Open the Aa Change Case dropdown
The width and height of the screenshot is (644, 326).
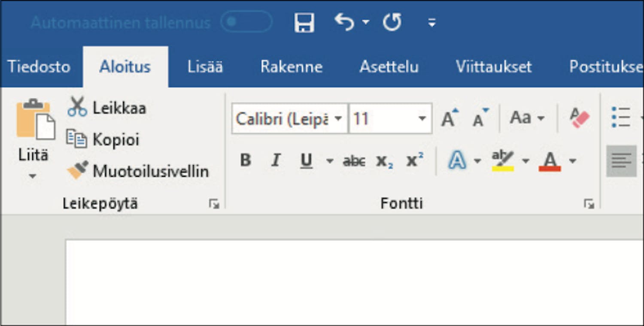point(527,118)
